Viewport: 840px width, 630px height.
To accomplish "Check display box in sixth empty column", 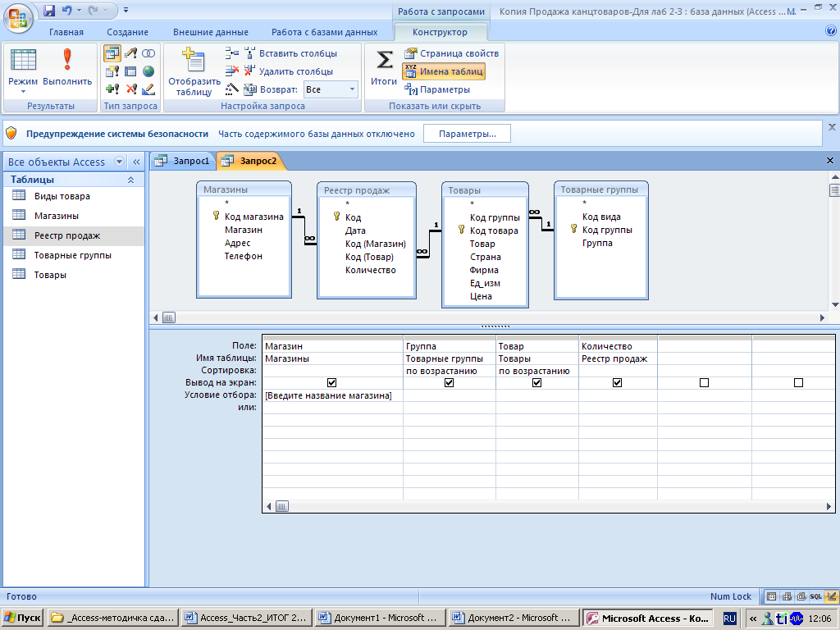I will (x=798, y=382).
